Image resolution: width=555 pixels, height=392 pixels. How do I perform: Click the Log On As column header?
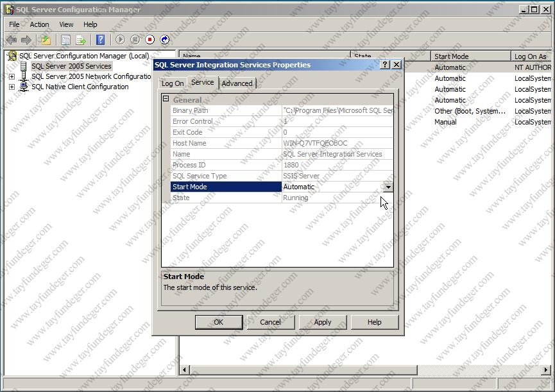[x=532, y=56]
